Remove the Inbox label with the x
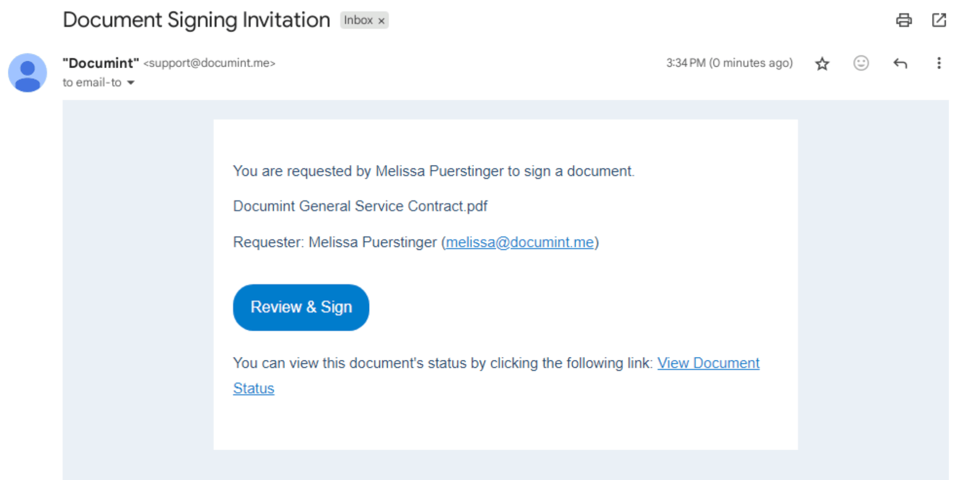980x480 pixels. (381, 21)
